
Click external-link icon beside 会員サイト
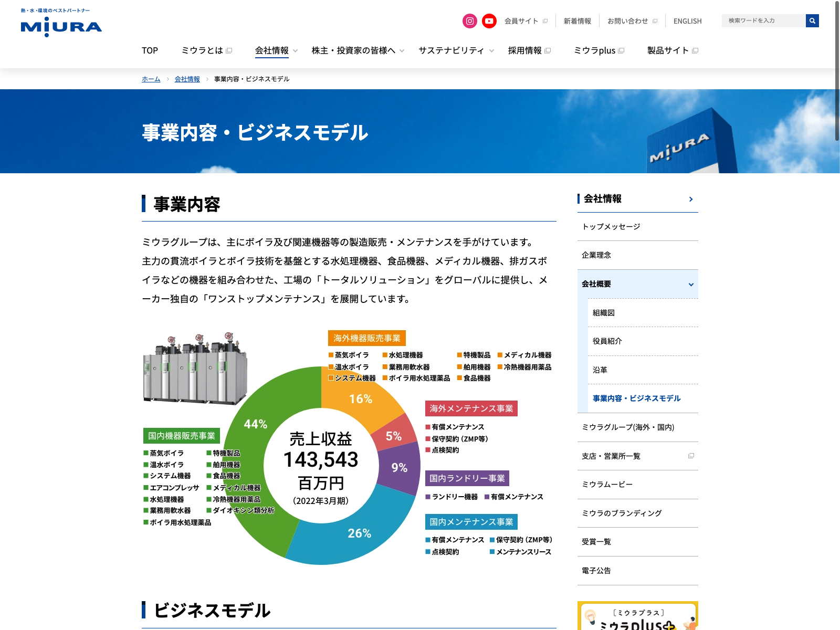tap(545, 22)
